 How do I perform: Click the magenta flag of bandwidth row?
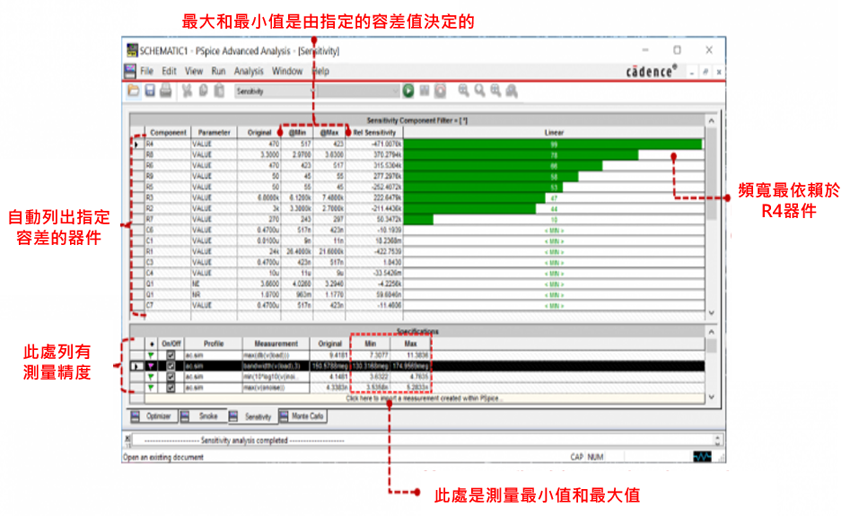point(151,366)
